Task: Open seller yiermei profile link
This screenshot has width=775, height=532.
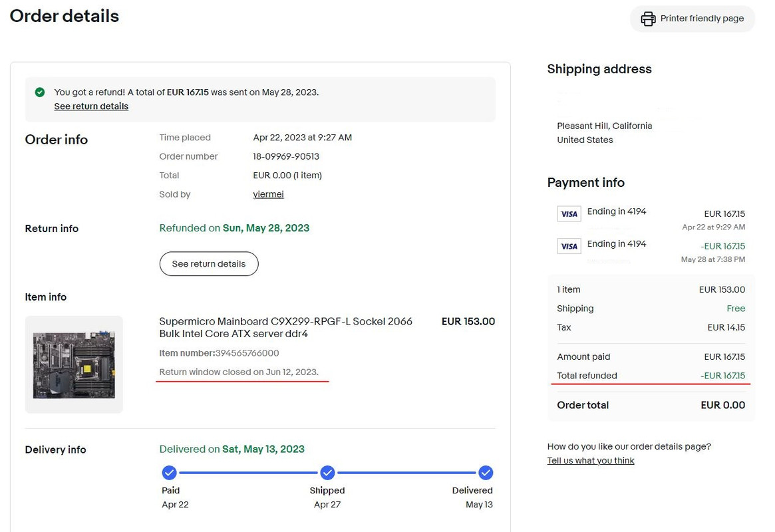Action: (268, 194)
